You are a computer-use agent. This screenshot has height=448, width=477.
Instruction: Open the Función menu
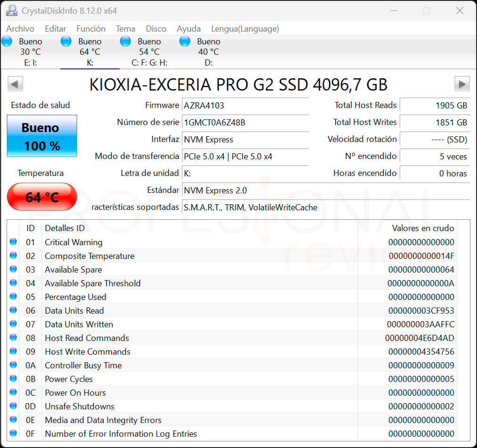[91, 29]
